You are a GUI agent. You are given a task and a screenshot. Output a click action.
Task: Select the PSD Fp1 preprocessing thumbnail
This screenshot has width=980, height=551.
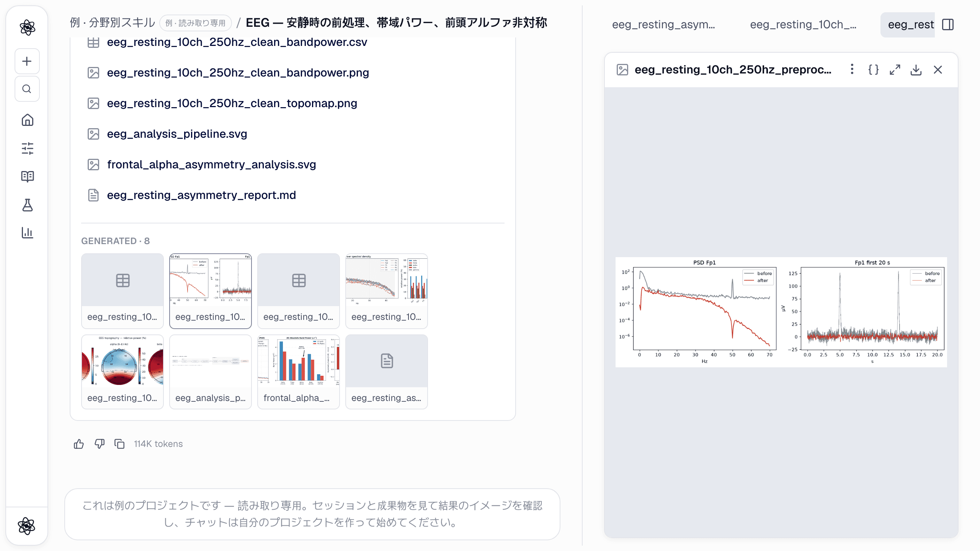point(211,291)
